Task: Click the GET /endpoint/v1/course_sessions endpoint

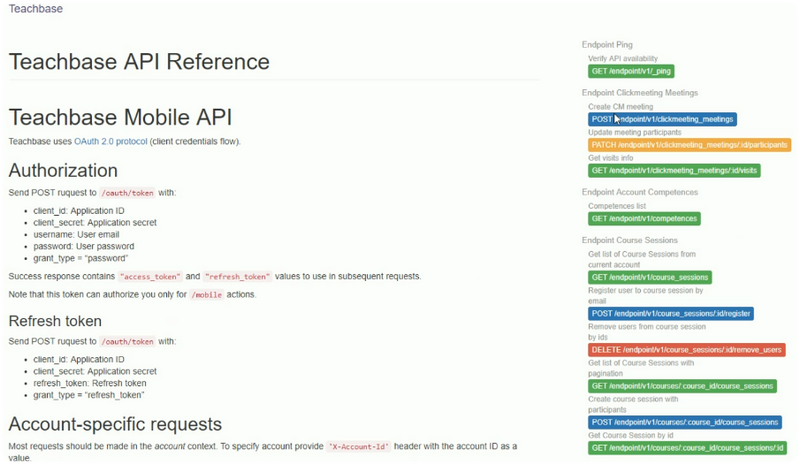Action: (x=650, y=277)
